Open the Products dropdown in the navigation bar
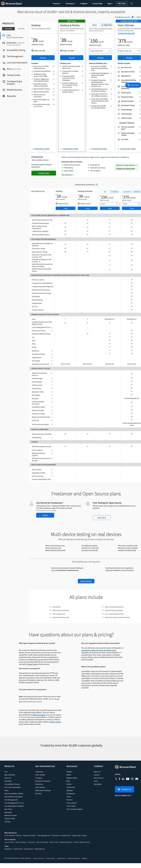This screenshot has width=141, height=868. (57, 3)
